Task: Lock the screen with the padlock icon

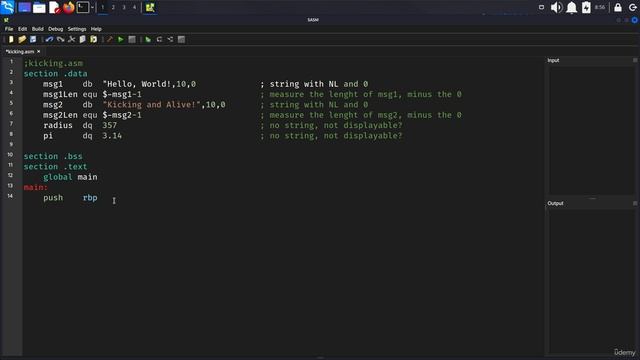Action: click(x=618, y=7)
